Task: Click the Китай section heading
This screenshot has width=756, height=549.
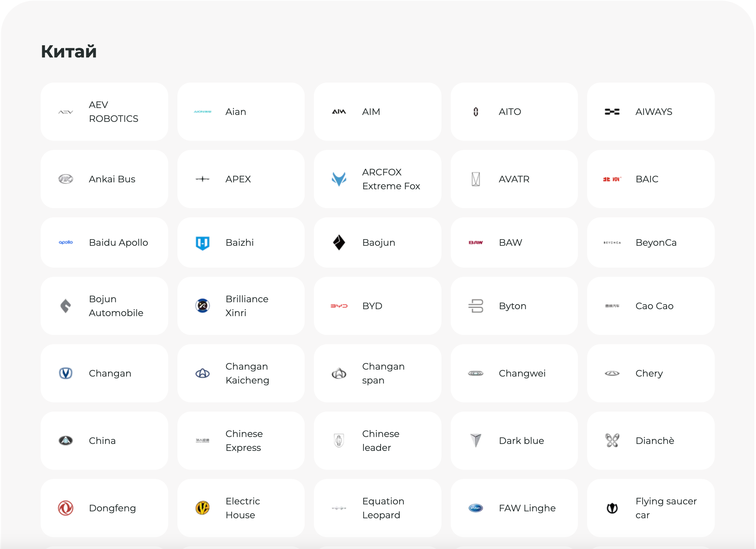Action: (x=69, y=51)
